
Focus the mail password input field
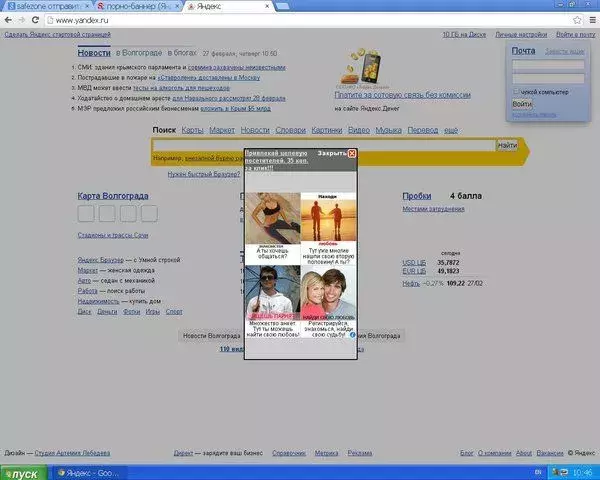[x=548, y=78]
